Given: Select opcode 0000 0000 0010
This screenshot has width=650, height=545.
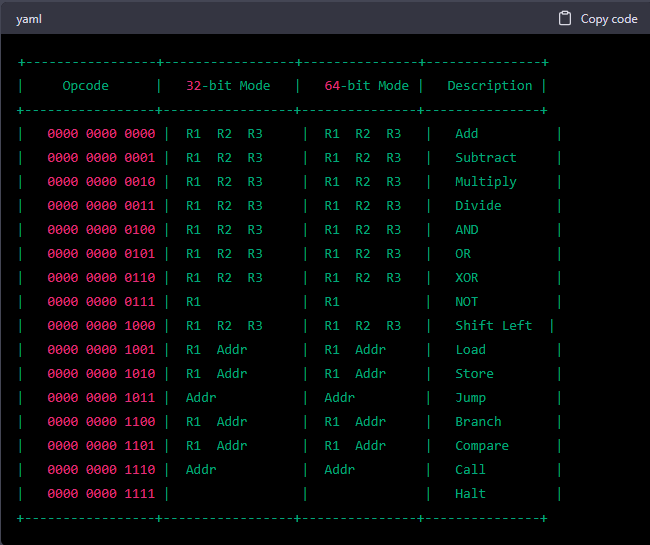Looking at the screenshot, I should coord(101,182).
